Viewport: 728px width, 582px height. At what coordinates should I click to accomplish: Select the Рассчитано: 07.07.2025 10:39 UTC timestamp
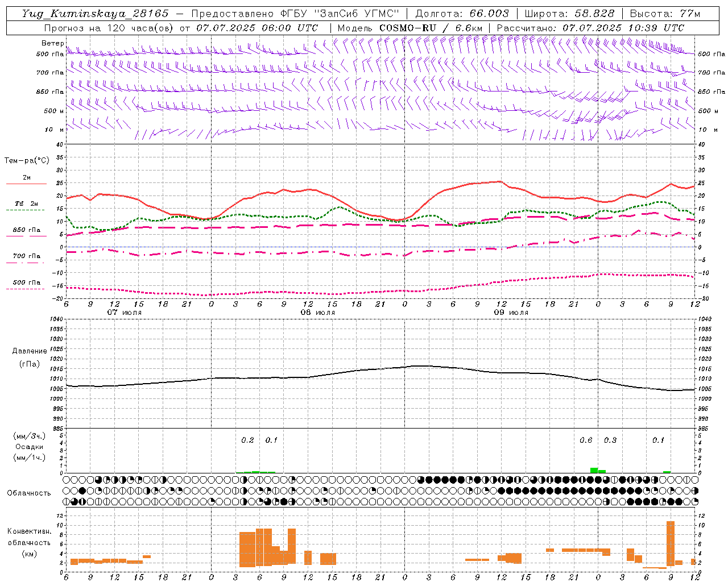point(590,28)
